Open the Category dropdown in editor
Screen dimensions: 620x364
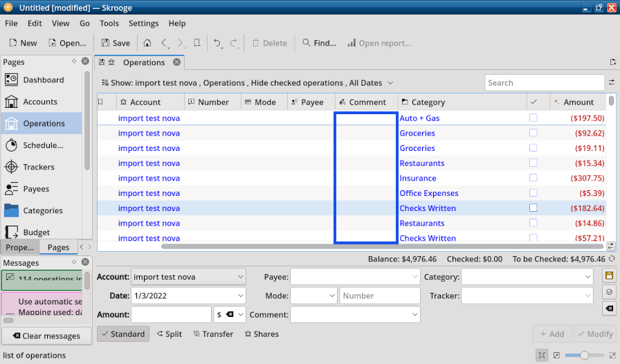pos(527,277)
